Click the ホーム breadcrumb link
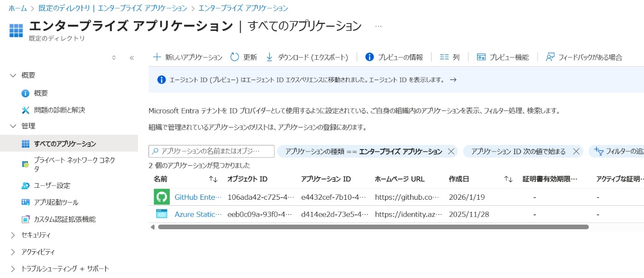Screen dimensions: 644x278 (18, 8)
